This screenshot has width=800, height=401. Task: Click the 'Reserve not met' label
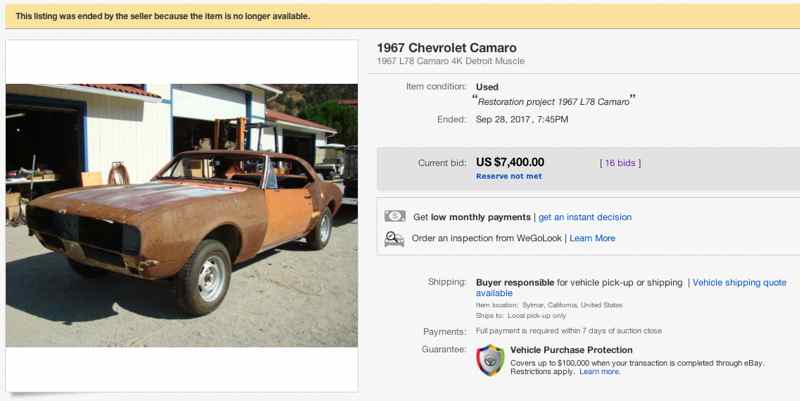pos(508,176)
